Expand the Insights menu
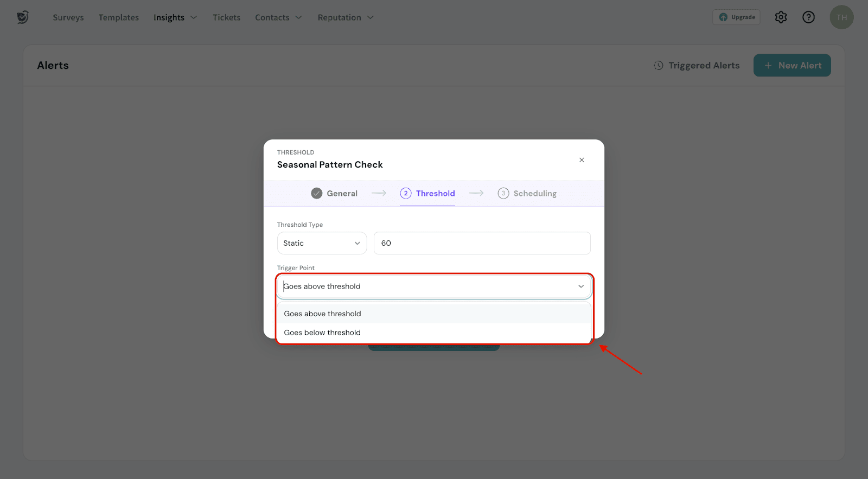The image size is (868, 479). tap(175, 17)
